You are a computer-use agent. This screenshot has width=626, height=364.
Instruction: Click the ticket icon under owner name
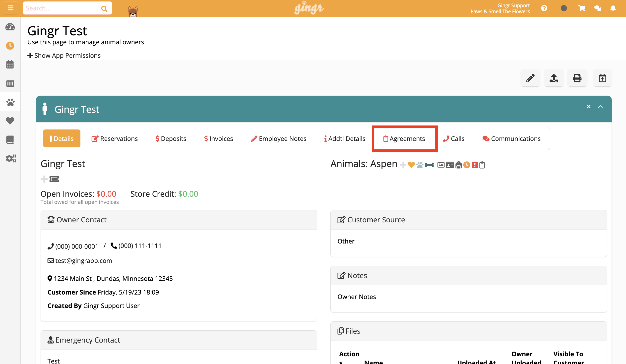[x=54, y=179]
